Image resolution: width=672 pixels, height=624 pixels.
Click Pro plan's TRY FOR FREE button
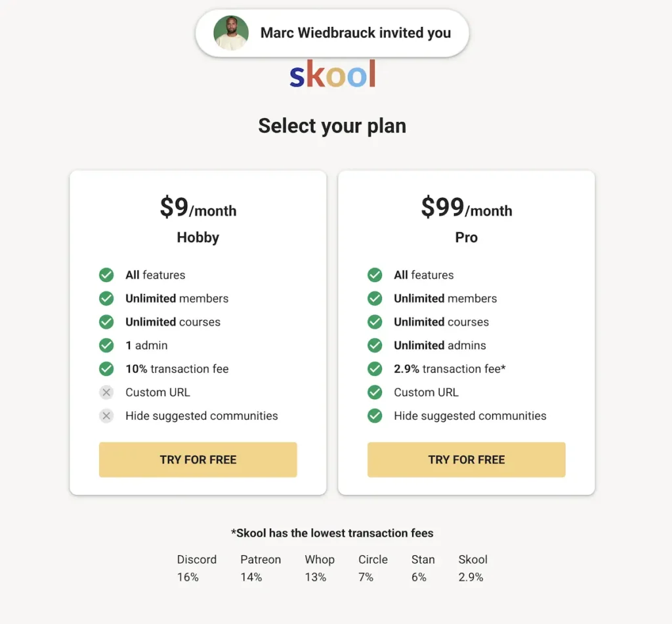click(x=467, y=459)
